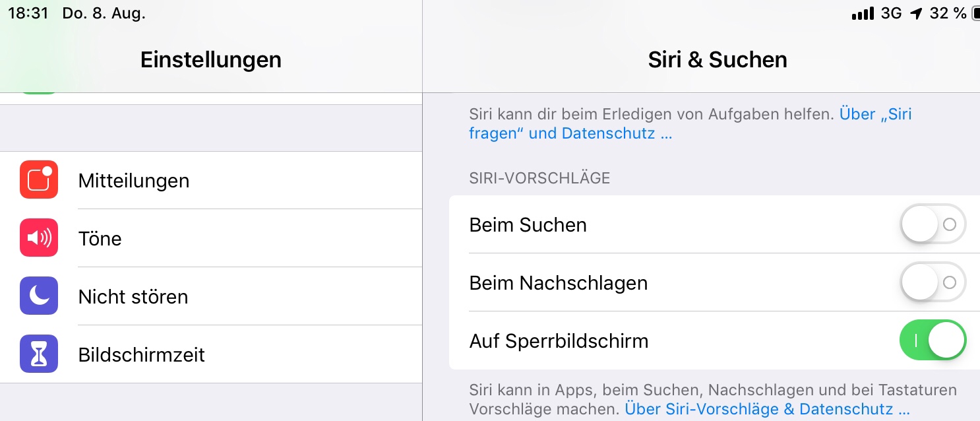
Task: Tap the cellular signal bars icon
Action: click(863, 14)
